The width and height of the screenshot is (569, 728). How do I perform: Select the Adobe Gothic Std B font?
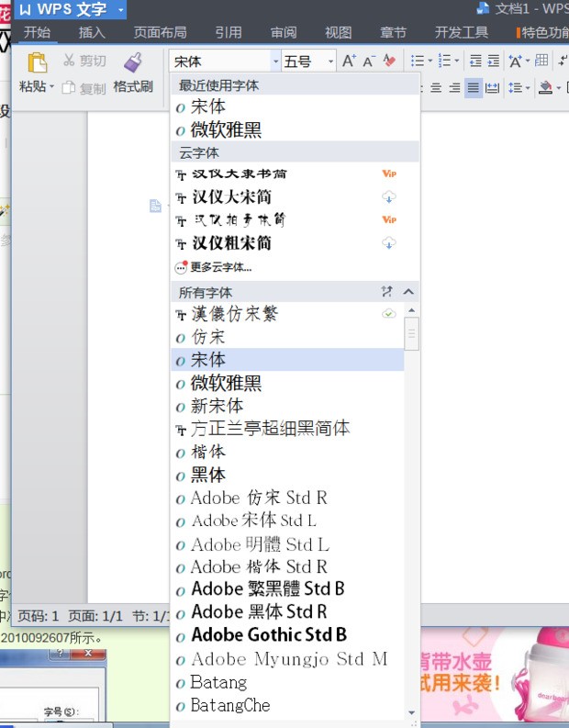pyautogui.click(x=287, y=635)
